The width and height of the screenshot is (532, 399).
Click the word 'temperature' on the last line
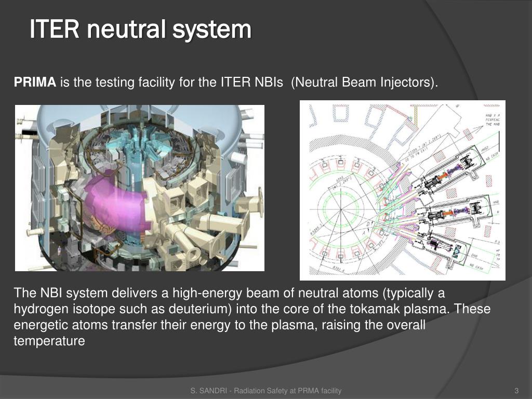click(49, 341)
